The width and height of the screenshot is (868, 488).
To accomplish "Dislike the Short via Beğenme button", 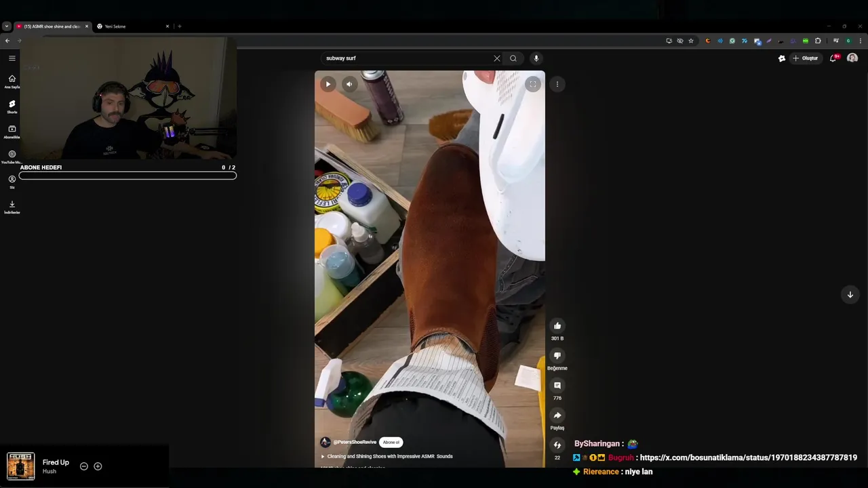I will [x=557, y=356].
